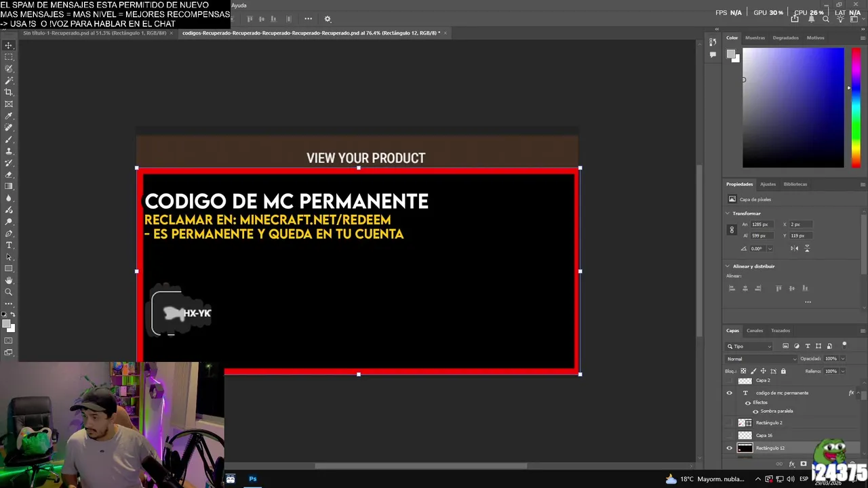The height and width of the screenshot is (488, 868).
Task: Select the Move tool
Action: pos(9,45)
